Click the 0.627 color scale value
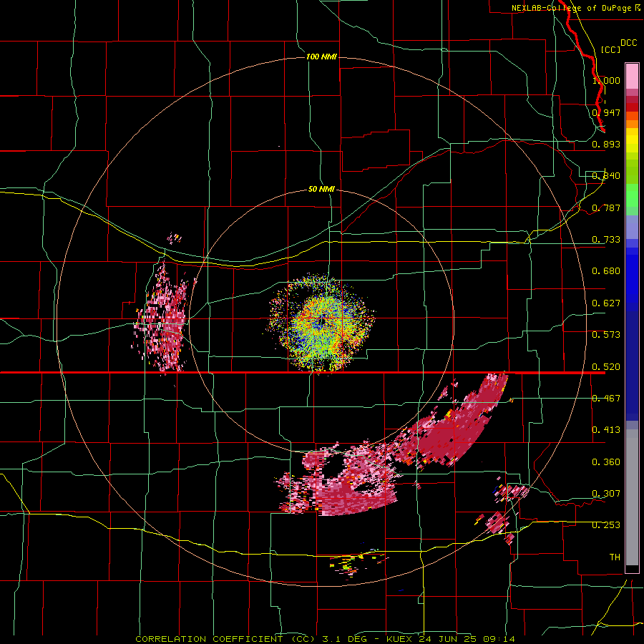Screen dimensions: 644x644 point(606,303)
